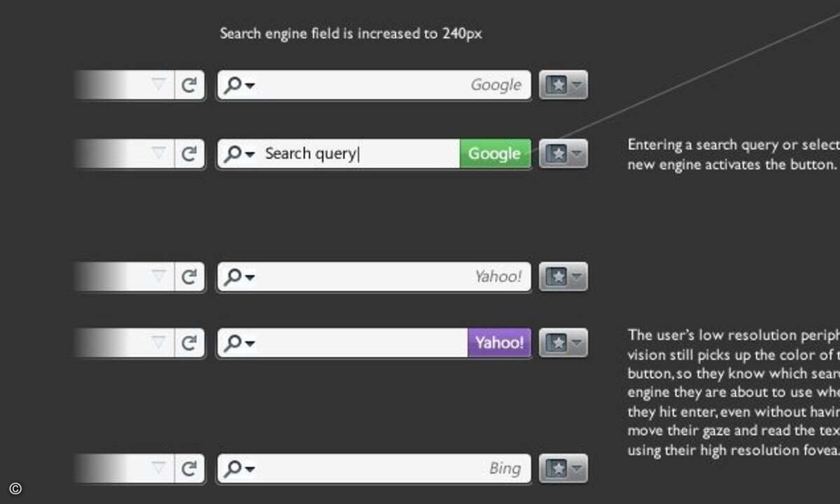Focus the search field with grayed Yahoo! label
840x504 pixels.
point(374,276)
